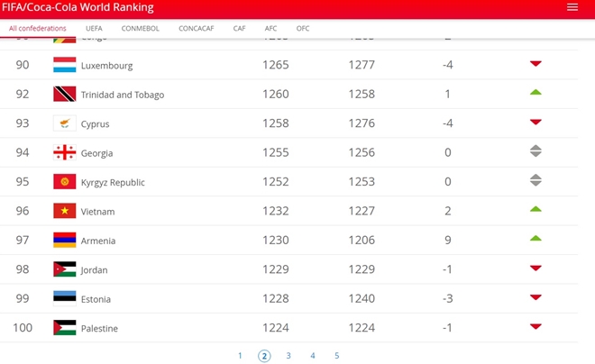This screenshot has height=364, width=595.
Task: Open the hamburger menu icon
Action: pyautogui.click(x=572, y=7)
